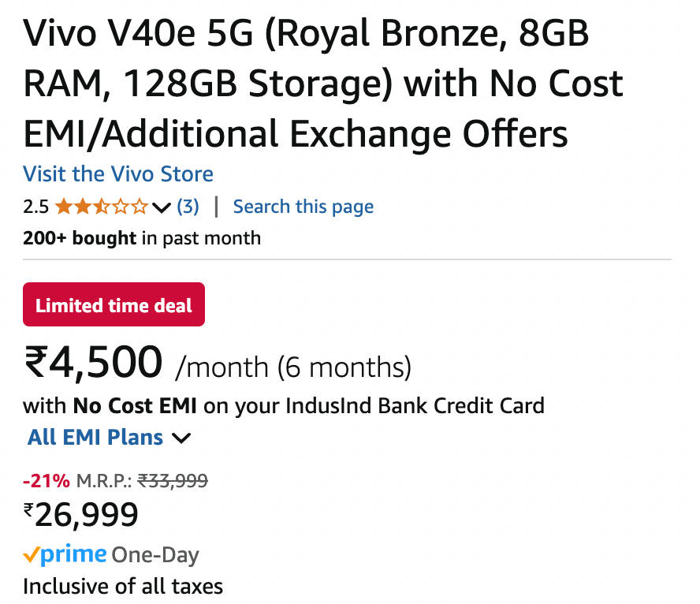700x604 pixels.
Task: Open the (3) reviews count link
Action: [x=188, y=207]
